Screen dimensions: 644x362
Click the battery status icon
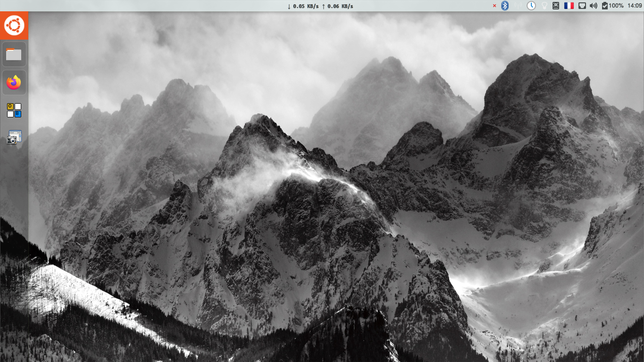point(605,6)
